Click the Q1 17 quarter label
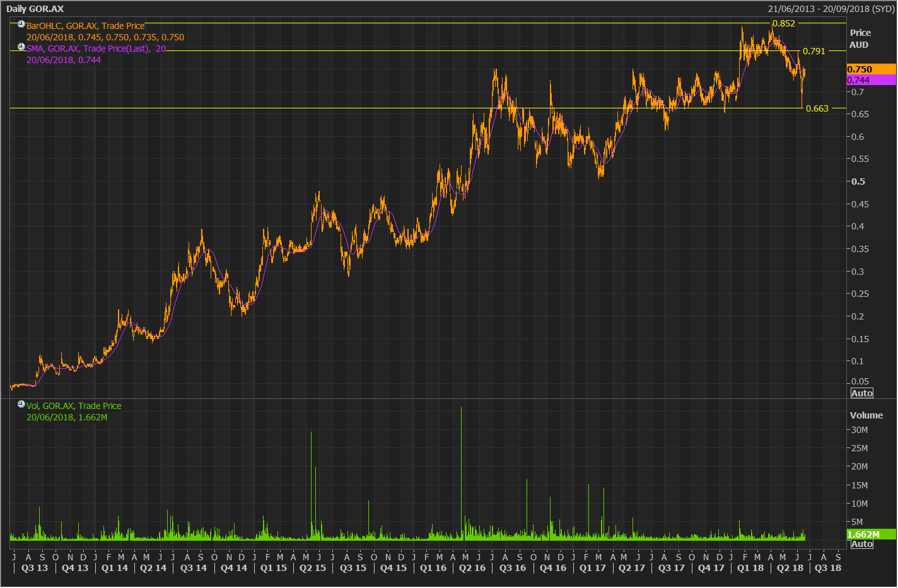This screenshot has width=898, height=588. tap(593, 568)
